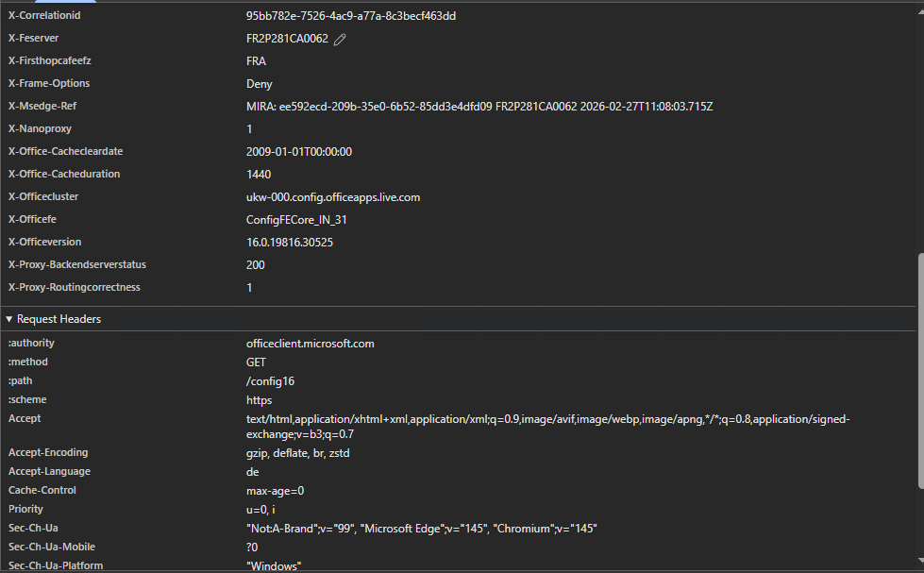Select the :method value GET

point(256,362)
